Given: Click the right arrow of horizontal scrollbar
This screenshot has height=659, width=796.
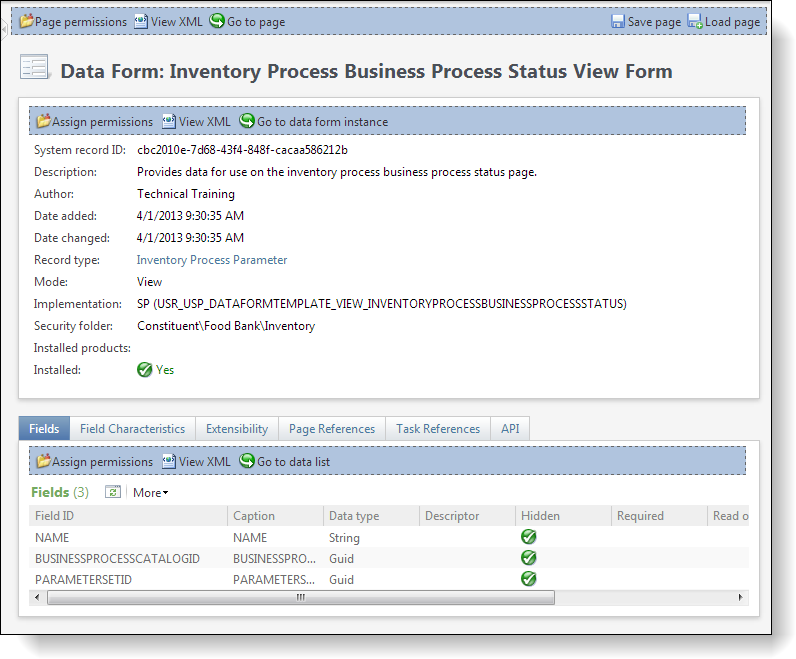Looking at the screenshot, I should tap(740, 598).
